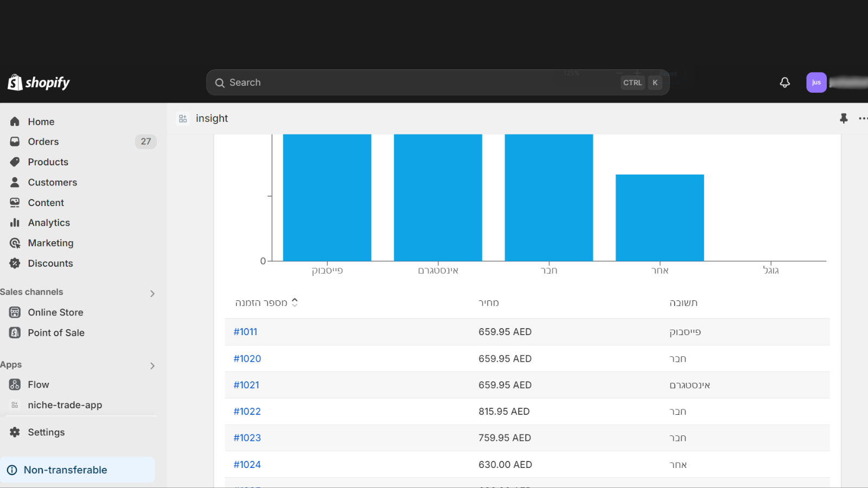Expand the Sales channels section
The height and width of the screenshot is (488, 868).
152,293
